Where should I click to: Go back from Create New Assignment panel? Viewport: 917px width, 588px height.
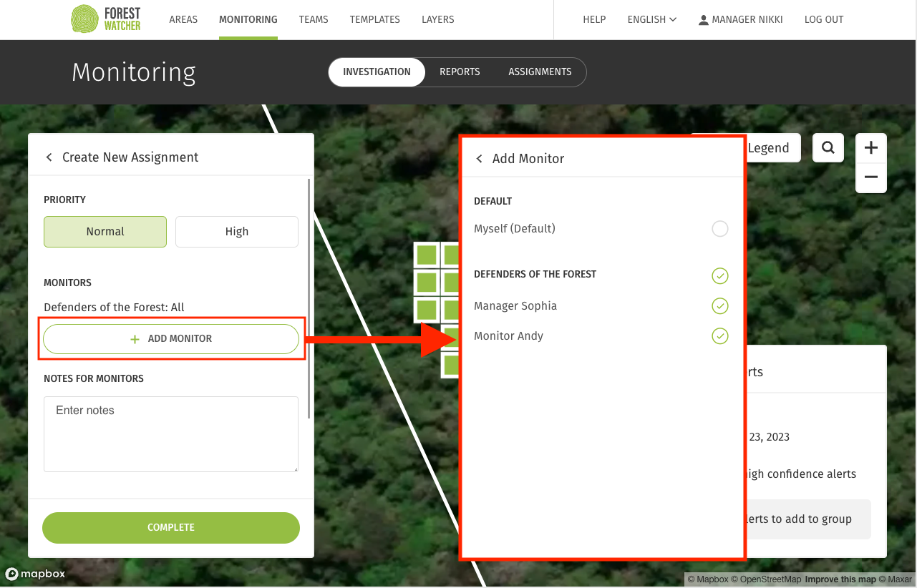[49, 157]
